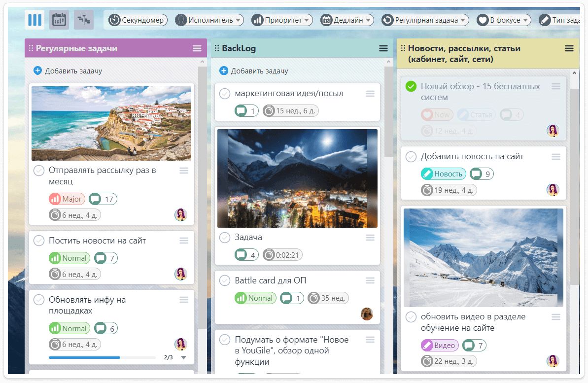Image resolution: width=588 pixels, height=383 pixels.
Task: Open the calendar view icon
Action: [59, 20]
